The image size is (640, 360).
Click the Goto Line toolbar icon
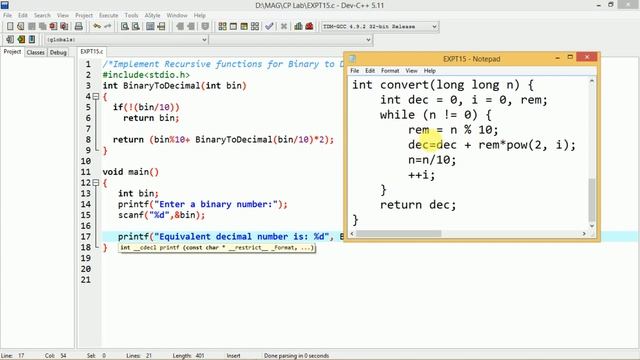[162, 27]
